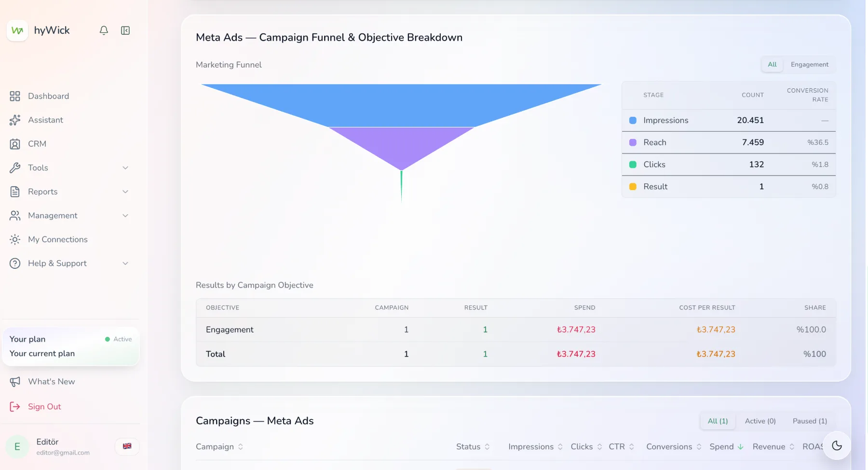Click the Tools wrench icon
Image resolution: width=868 pixels, height=470 pixels.
[x=15, y=168]
